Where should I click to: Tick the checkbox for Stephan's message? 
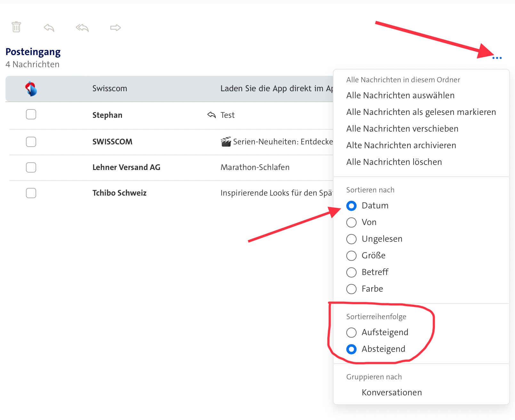coord(31,114)
